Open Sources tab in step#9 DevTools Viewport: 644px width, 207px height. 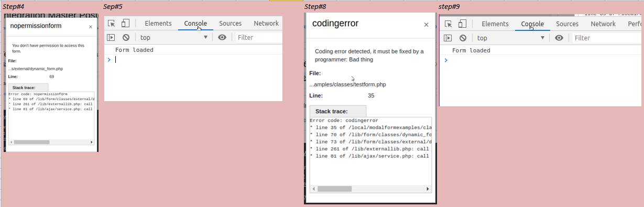tap(567, 24)
